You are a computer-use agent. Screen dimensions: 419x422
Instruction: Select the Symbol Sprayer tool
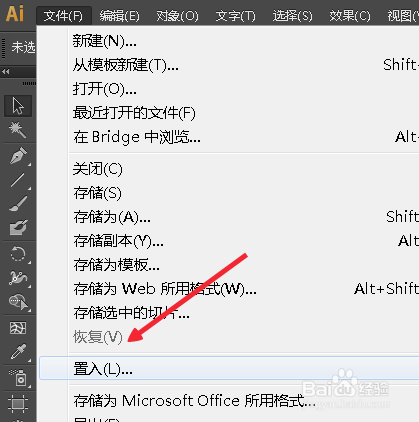18,378
